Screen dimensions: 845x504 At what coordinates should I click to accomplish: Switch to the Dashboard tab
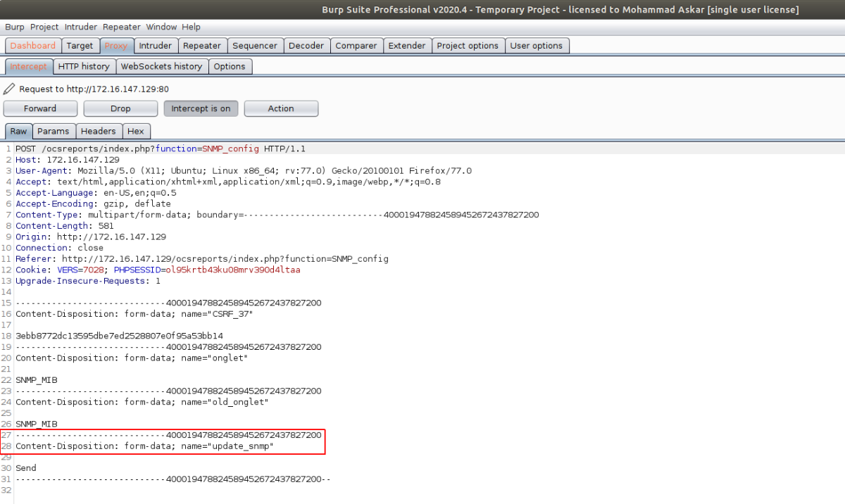(x=32, y=46)
